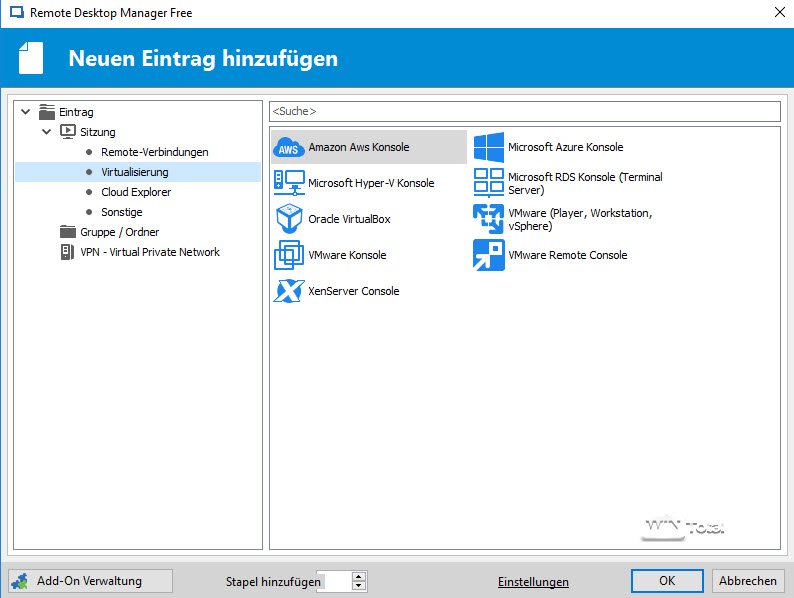Choose VMware Remote Console label
Viewport: 794px width, 598px height.
click(568, 255)
